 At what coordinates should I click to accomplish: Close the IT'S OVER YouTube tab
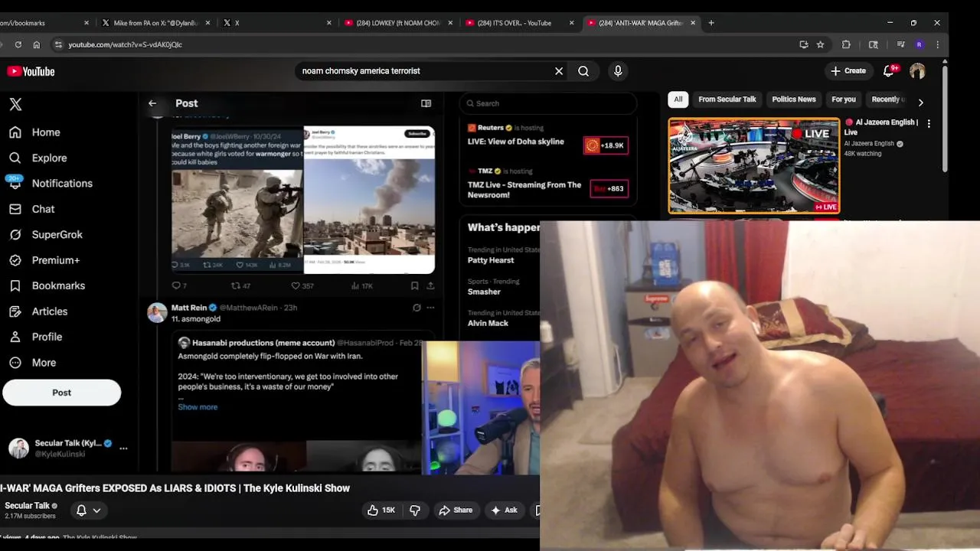tap(571, 23)
